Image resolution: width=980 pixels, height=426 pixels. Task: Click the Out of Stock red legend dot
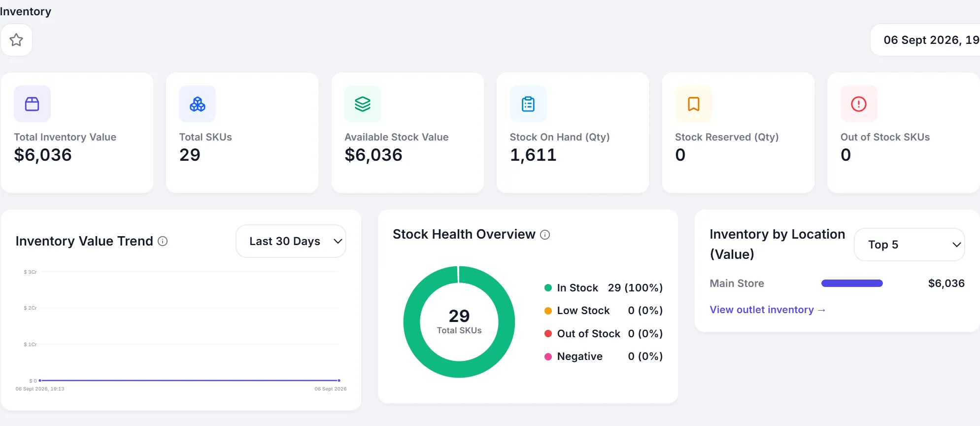[x=548, y=334]
